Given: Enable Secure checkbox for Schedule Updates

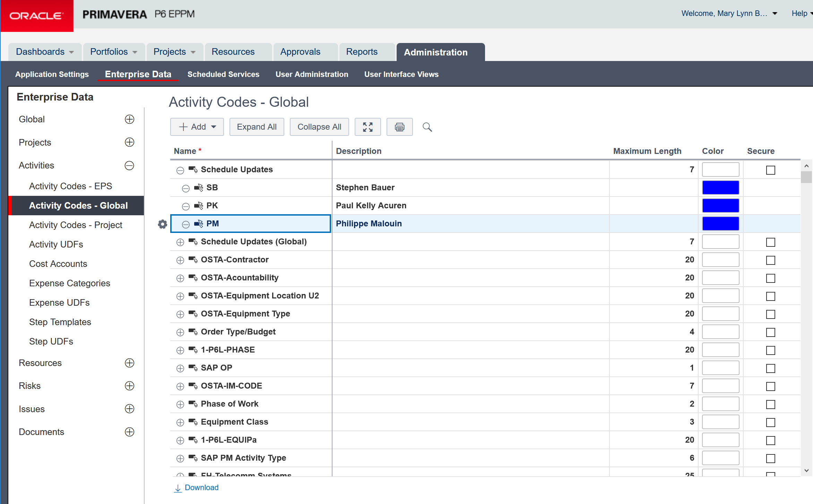Looking at the screenshot, I should (770, 170).
